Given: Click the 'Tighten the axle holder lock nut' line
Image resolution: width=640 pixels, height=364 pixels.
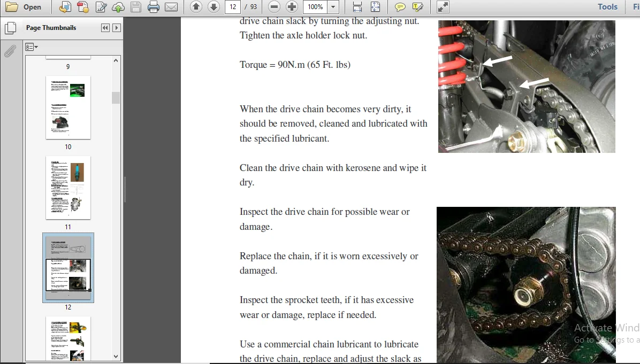Looking at the screenshot, I should 303,35.
